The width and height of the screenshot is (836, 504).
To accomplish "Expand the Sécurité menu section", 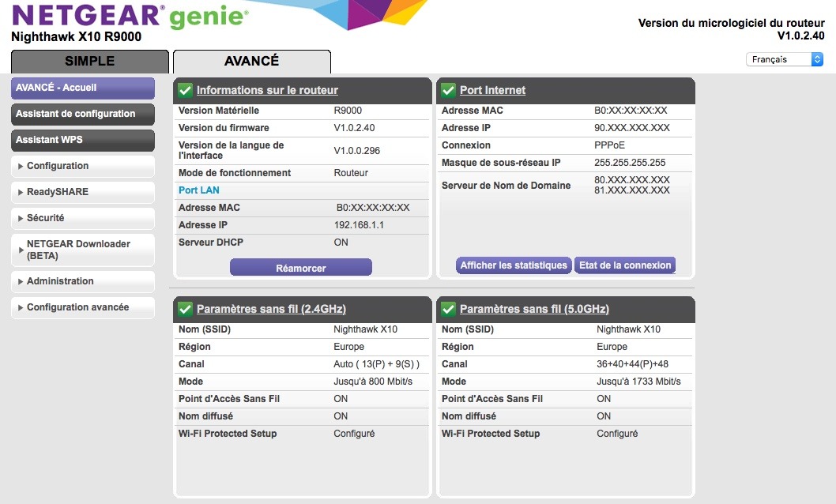I will 83,218.
